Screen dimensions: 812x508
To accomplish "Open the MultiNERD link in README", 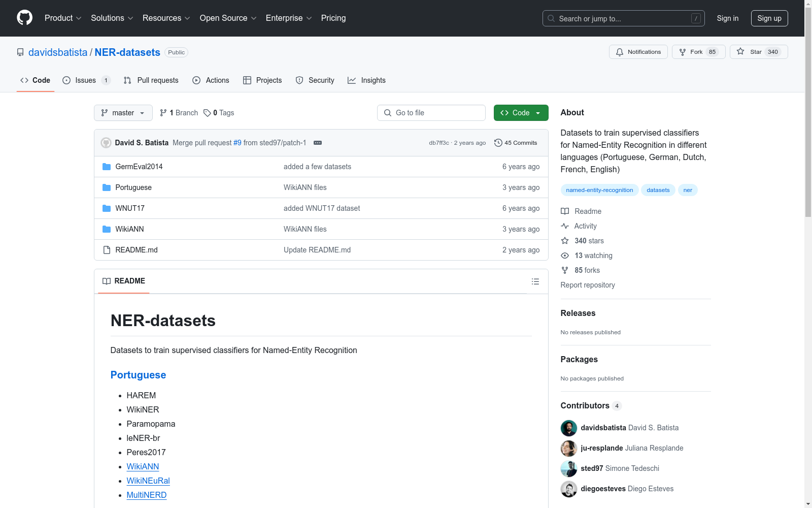I will pos(147,495).
